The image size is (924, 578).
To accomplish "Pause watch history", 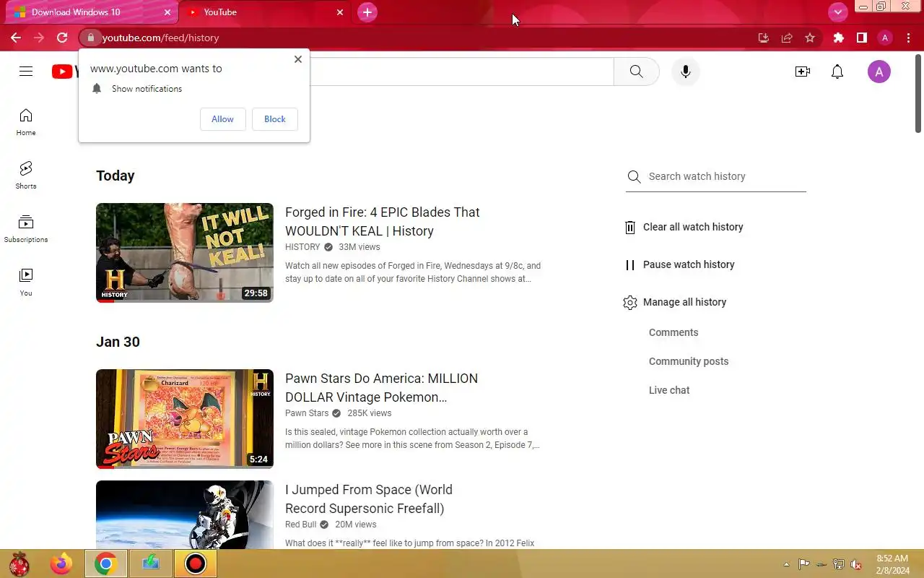I will pos(679,264).
